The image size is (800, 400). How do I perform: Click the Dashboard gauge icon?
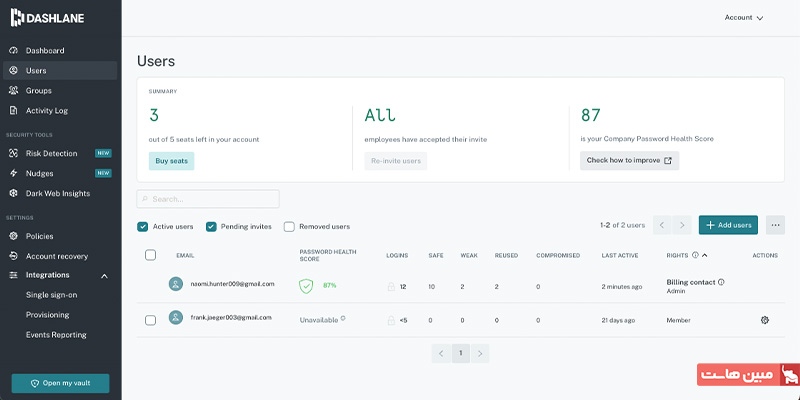point(14,51)
